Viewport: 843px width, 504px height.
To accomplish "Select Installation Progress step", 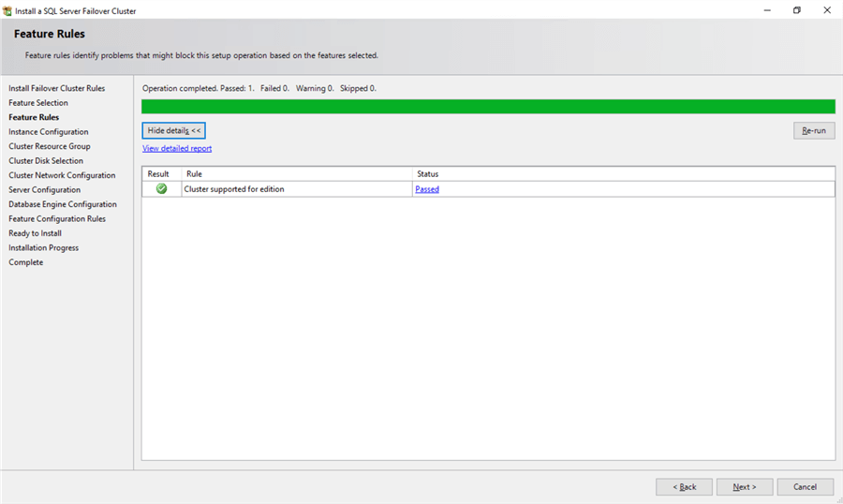I will [x=43, y=248].
